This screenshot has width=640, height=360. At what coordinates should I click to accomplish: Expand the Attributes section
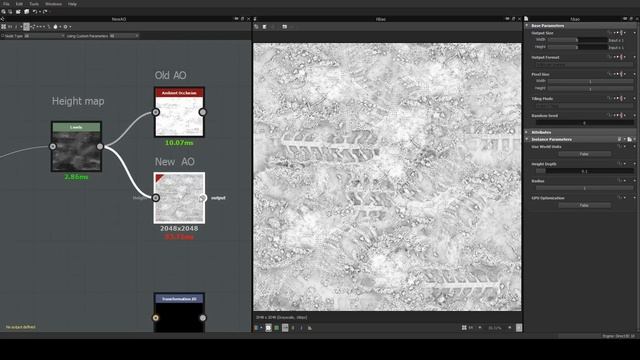pos(527,132)
